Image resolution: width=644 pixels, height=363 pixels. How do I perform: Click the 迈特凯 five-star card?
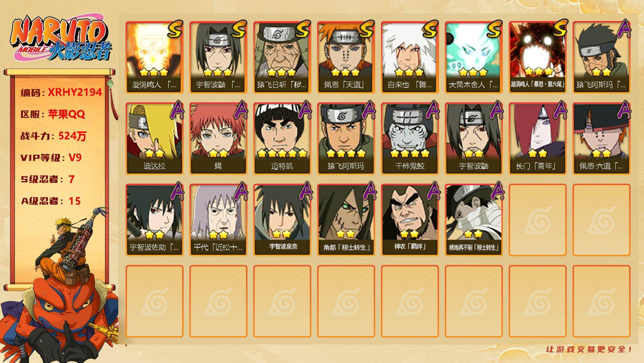tap(282, 139)
